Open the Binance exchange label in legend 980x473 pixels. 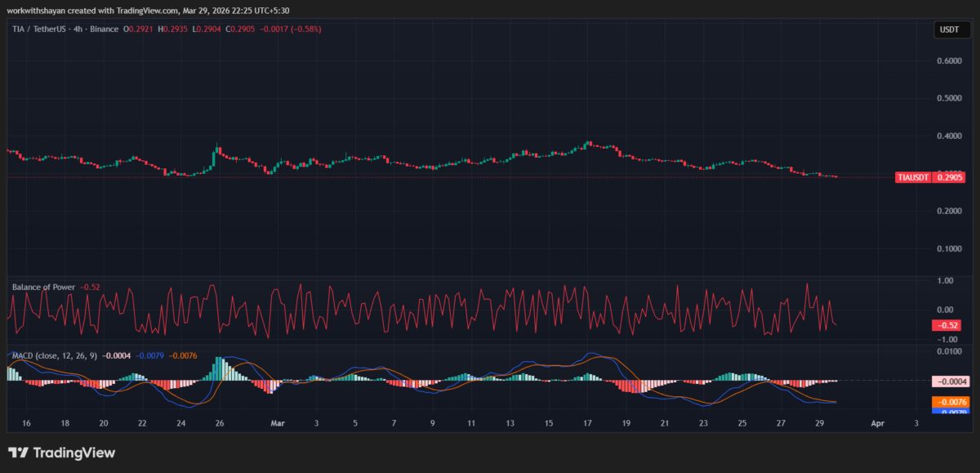104,29
